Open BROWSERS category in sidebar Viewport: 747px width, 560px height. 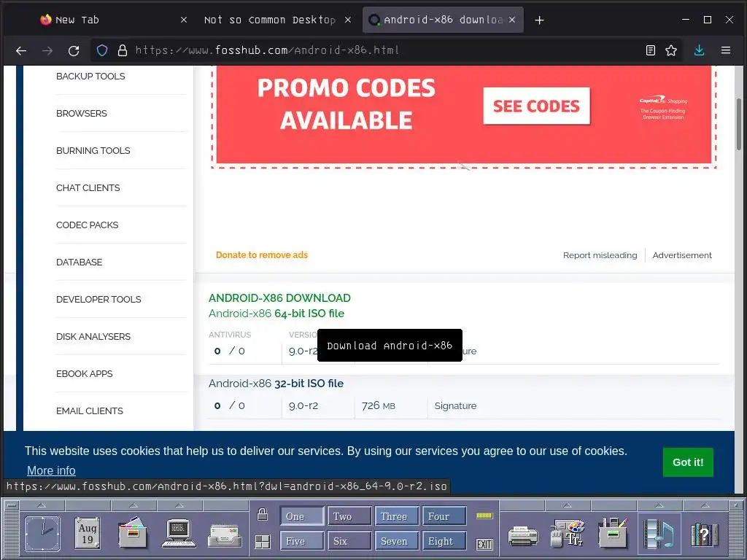(82, 113)
